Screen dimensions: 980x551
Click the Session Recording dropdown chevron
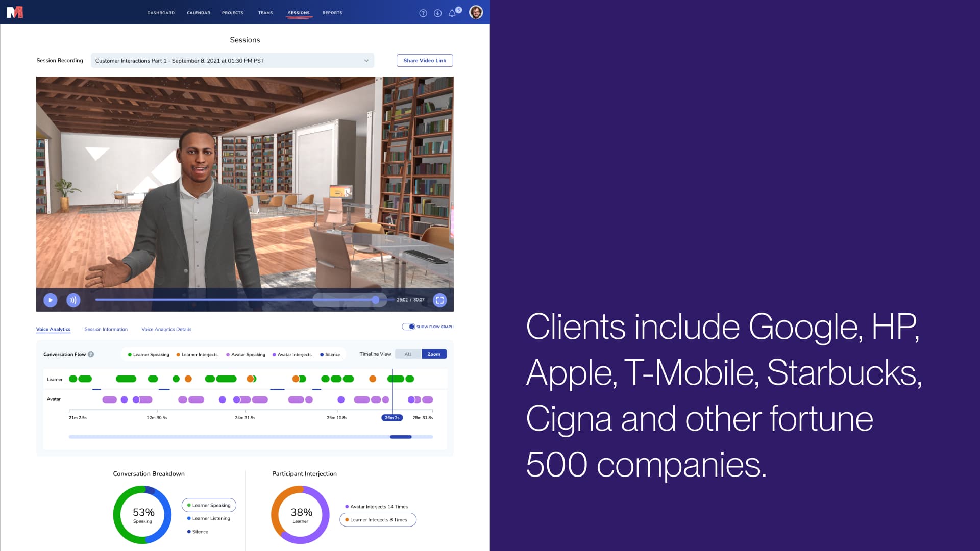pyautogui.click(x=366, y=61)
